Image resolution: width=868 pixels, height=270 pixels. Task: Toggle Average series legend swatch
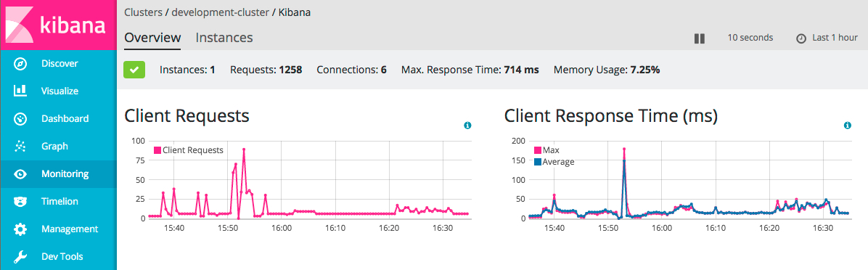click(x=537, y=162)
